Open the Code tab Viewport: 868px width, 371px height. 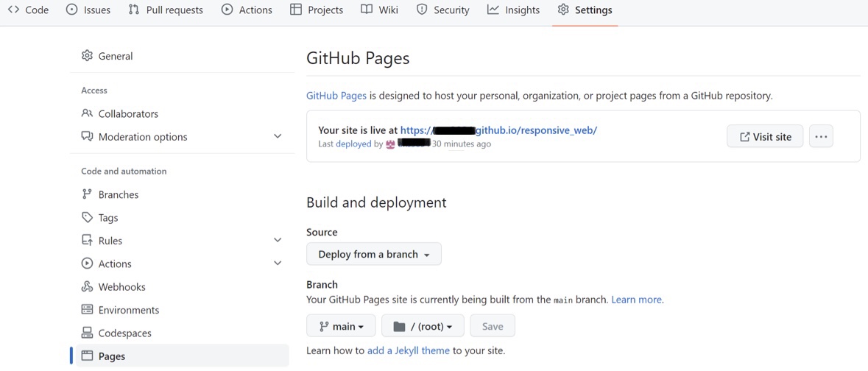click(x=28, y=10)
